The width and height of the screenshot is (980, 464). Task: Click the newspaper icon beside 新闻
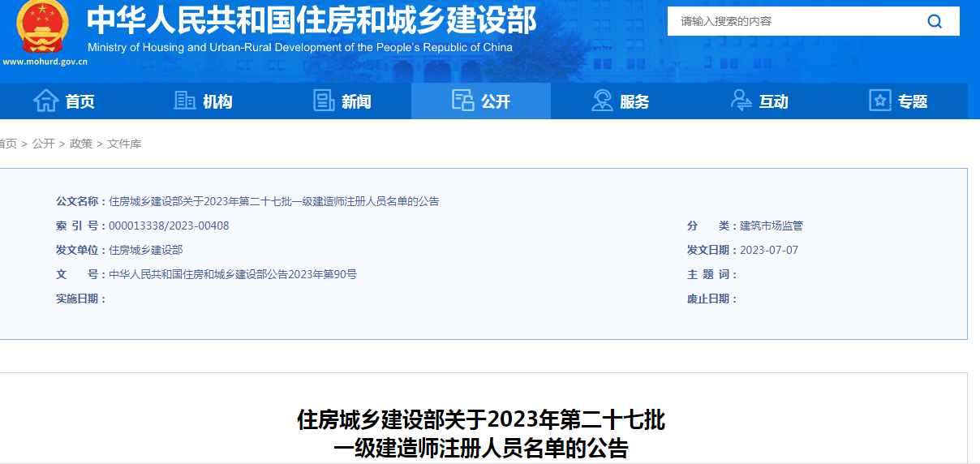[324, 101]
